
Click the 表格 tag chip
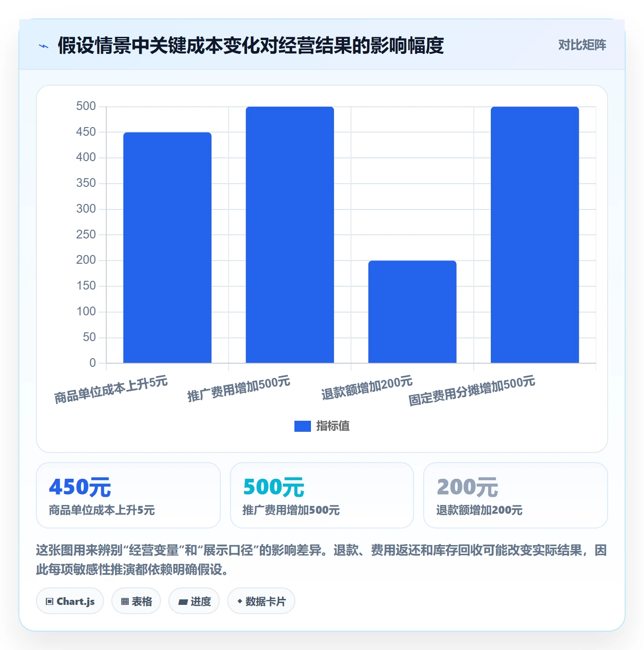tap(136, 601)
